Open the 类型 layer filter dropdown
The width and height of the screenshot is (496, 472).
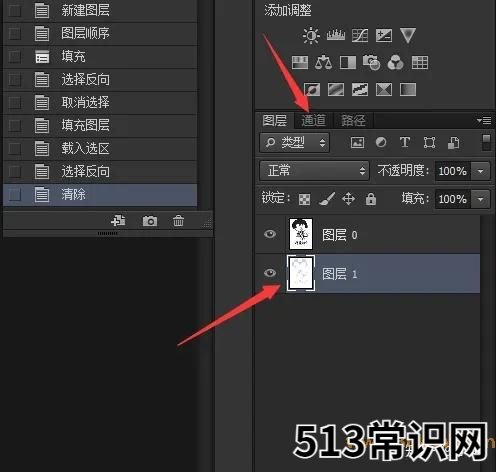click(295, 143)
